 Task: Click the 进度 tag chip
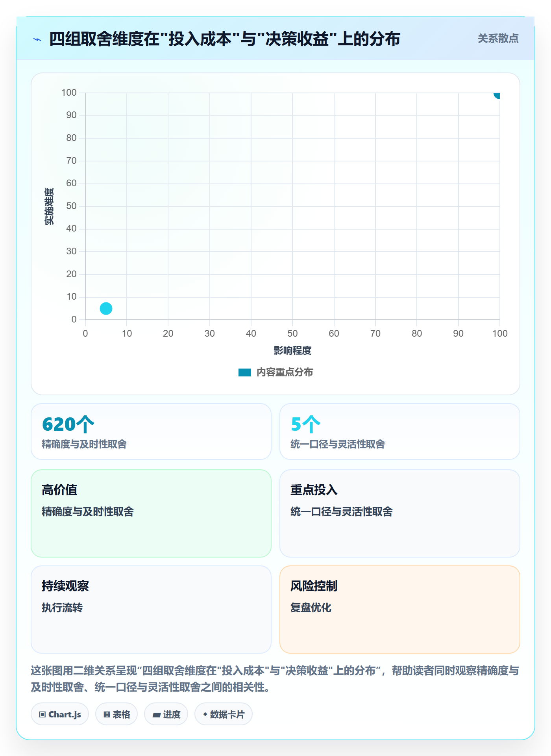[166, 714]
